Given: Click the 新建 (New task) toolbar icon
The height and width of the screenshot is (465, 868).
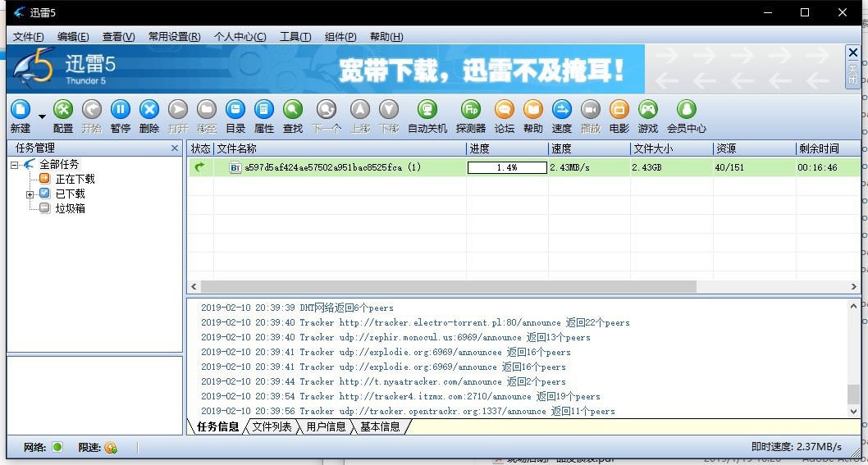Looking at the screenshot, I should point(21,109).
